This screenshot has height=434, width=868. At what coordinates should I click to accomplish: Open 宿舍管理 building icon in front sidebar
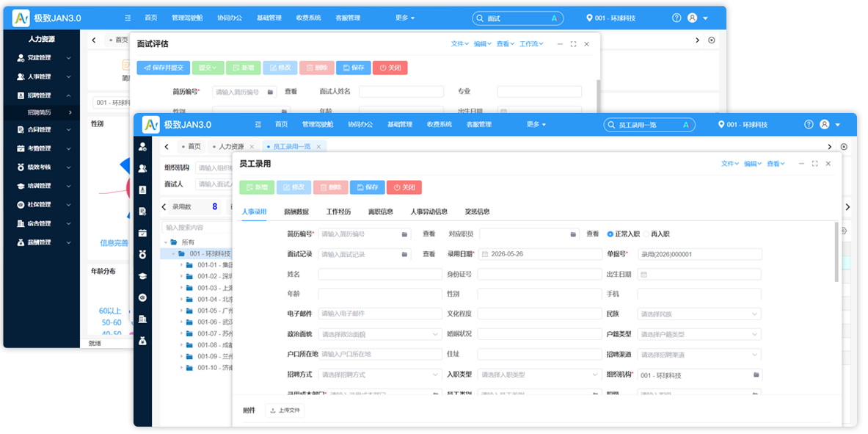click(x=143, y=319)
